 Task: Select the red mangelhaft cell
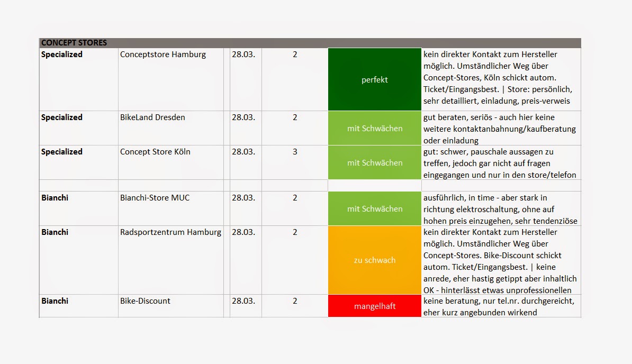tap(374, 306)
